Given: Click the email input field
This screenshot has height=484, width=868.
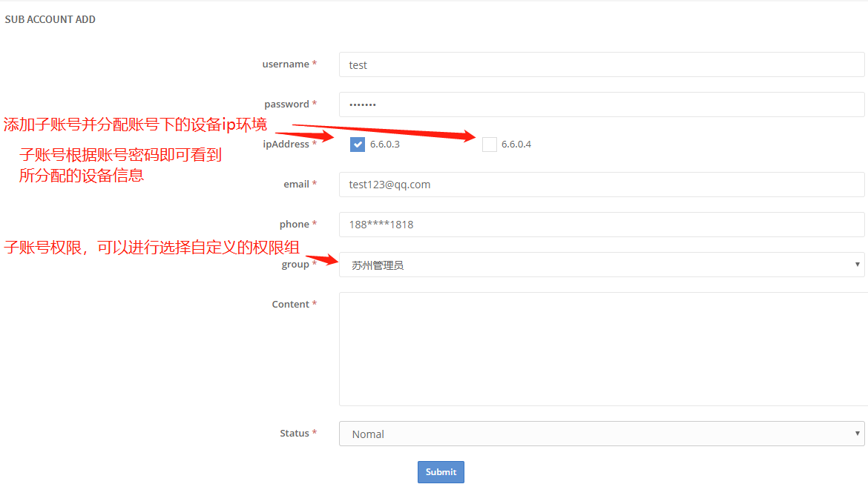Looking at the screenshot, I should click(602, 185).
